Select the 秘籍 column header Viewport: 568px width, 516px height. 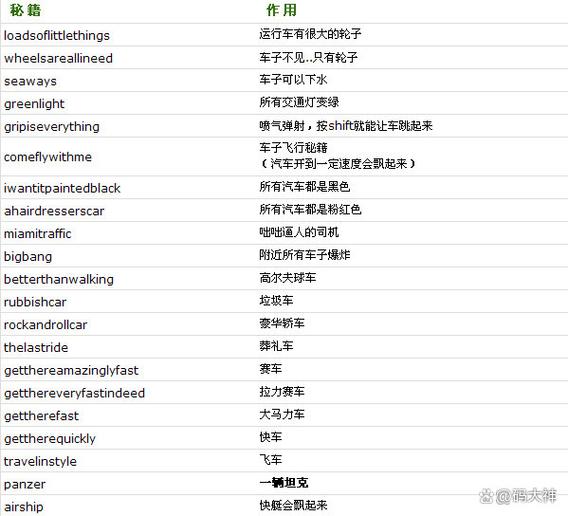coord(25,10)
